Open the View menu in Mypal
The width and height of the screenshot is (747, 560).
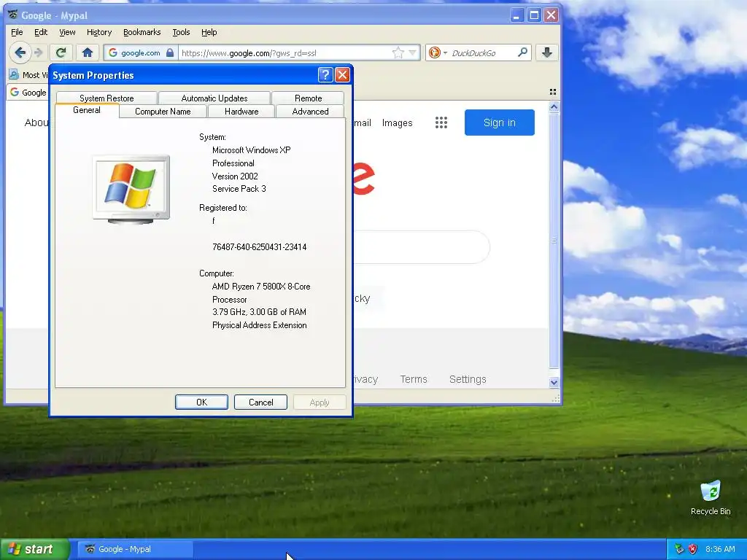(x=67, y=32)
